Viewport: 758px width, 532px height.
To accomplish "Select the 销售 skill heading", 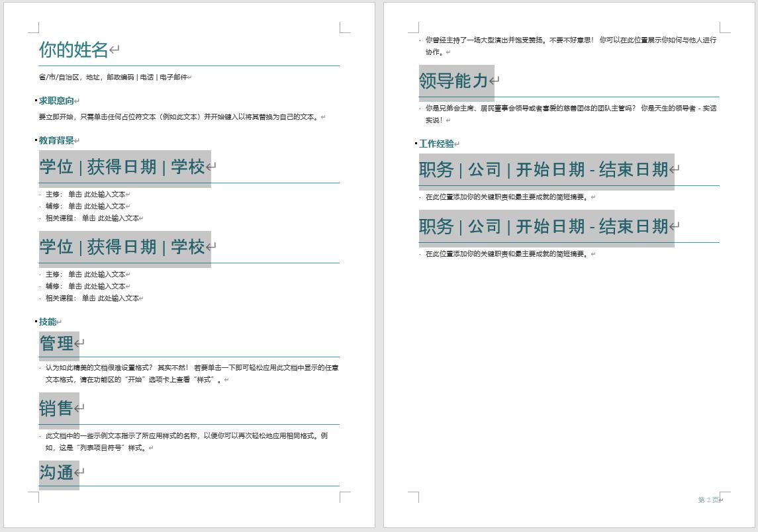I will pyautogui.click(x=57, y=409).
